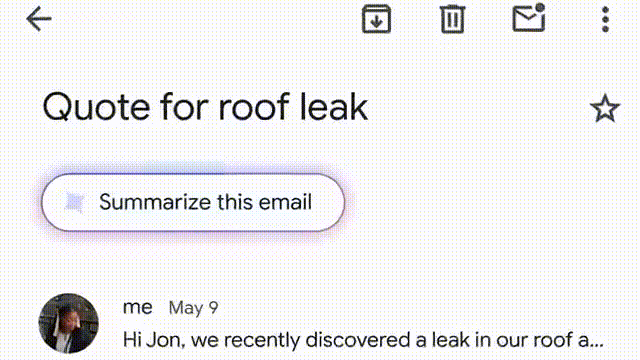Click the envelope icon with the dot
The height and width of the screenshot is (360, 640).
coord(529,18)
